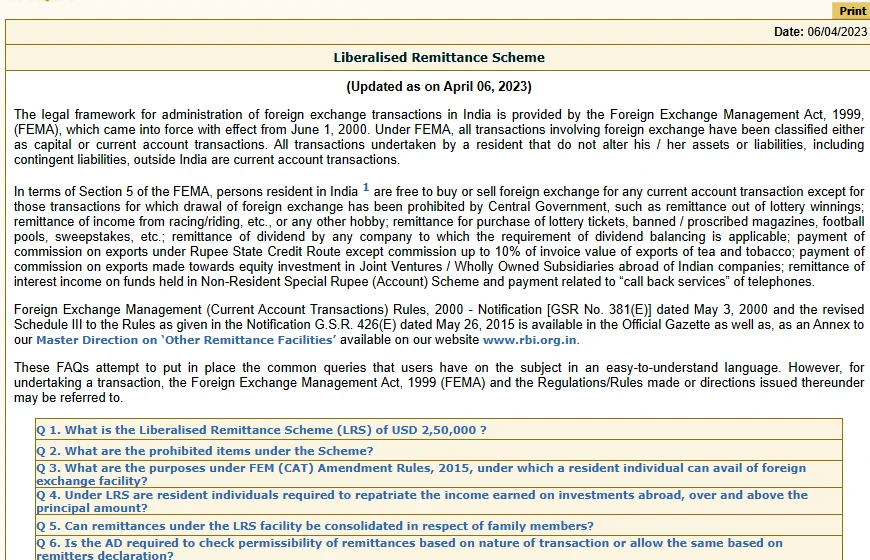Image resolution: width=870 pixels, height=560 pixels.
Task: Click the 'Date: 06/04/2023' text
Action: (820, 32)
